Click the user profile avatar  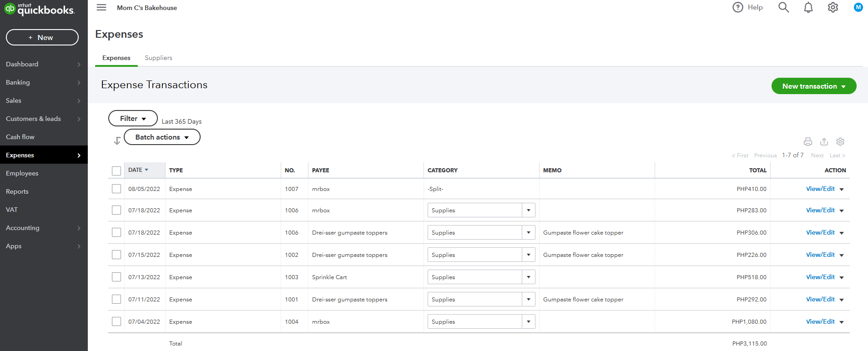tap(858, 7)
